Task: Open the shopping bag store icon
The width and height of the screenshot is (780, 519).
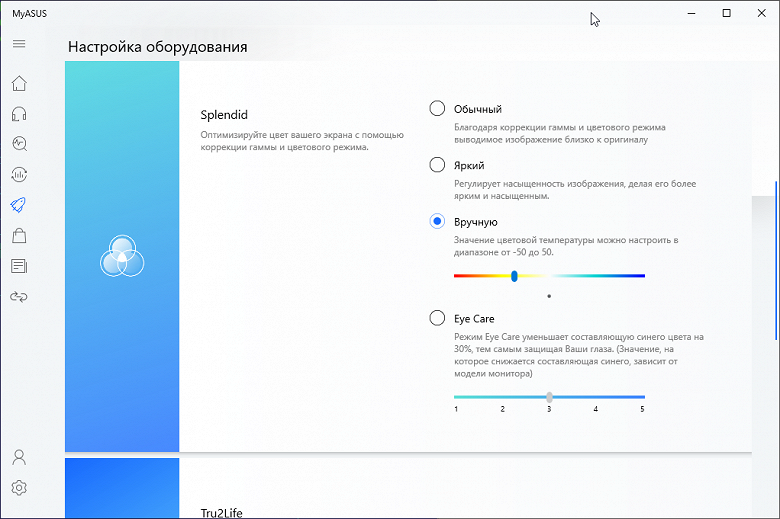Action: [x=19, y=235]
